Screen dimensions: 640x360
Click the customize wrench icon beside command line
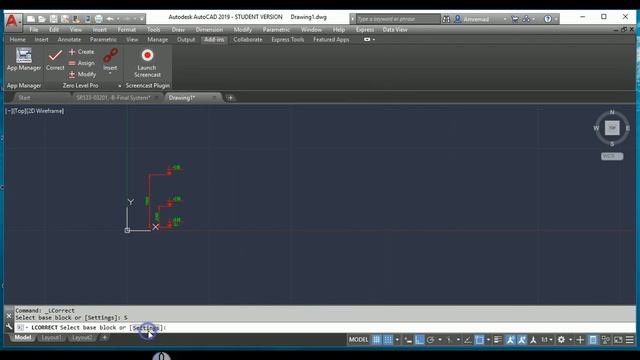point(9,327)
